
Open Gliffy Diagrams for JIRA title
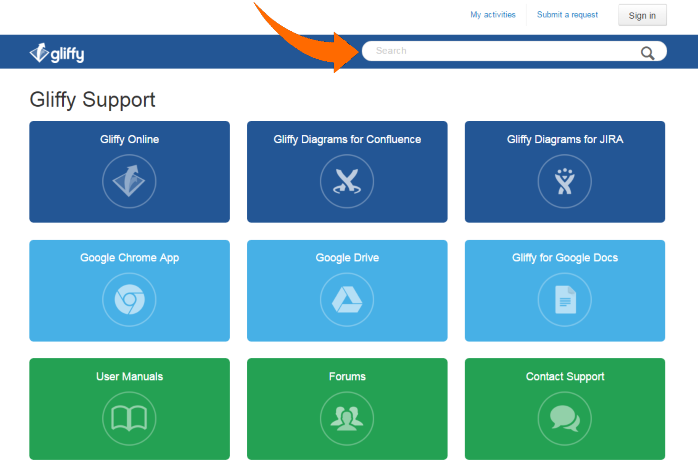pyautogui.click(x=565, y=139)
